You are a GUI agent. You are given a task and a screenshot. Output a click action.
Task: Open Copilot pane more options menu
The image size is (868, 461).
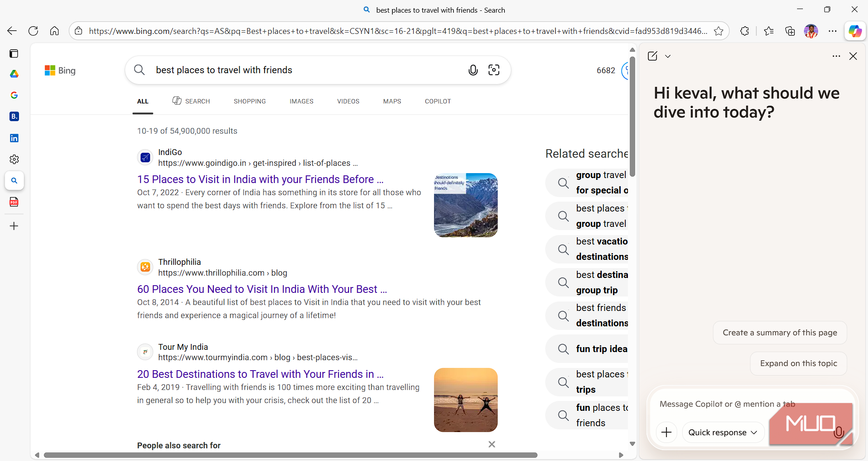[836, 56]
